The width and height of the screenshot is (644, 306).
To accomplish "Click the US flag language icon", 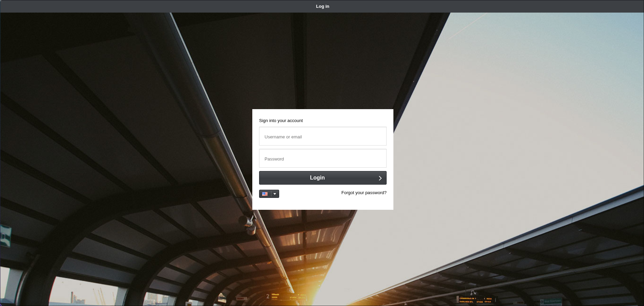I will pos(265,194).
